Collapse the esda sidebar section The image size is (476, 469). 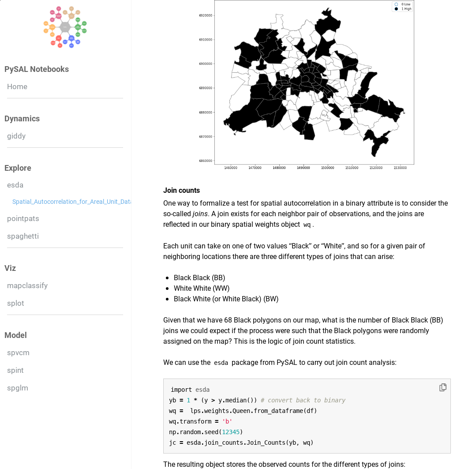click(x=15, y=185)
